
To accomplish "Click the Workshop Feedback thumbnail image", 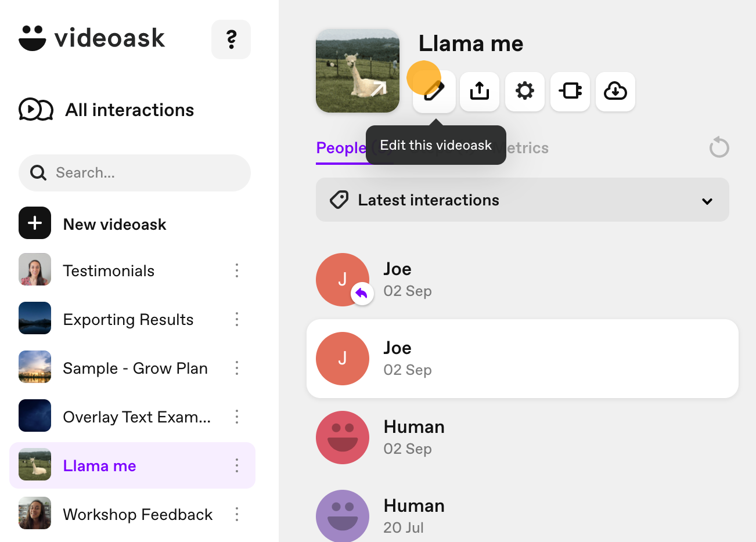I will point(35,513).
